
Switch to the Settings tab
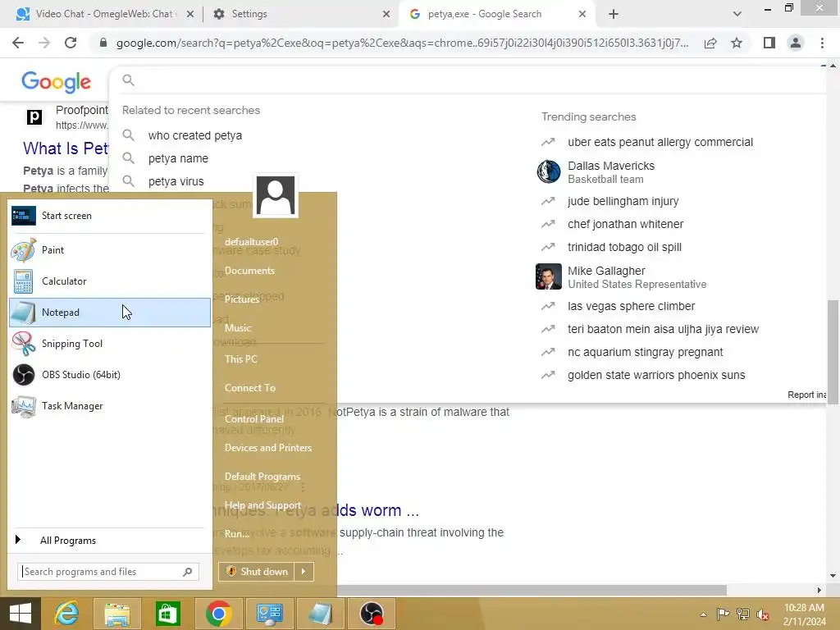[300, 14]
